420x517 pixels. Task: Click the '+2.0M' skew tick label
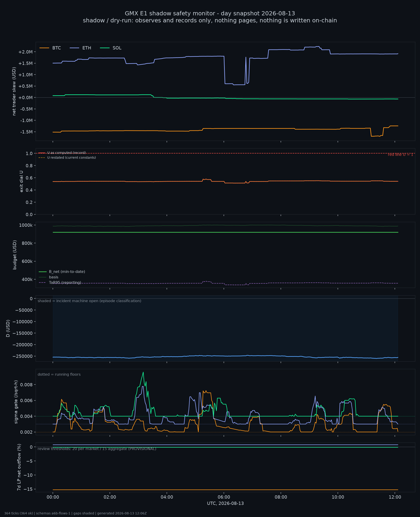(25, 52)
